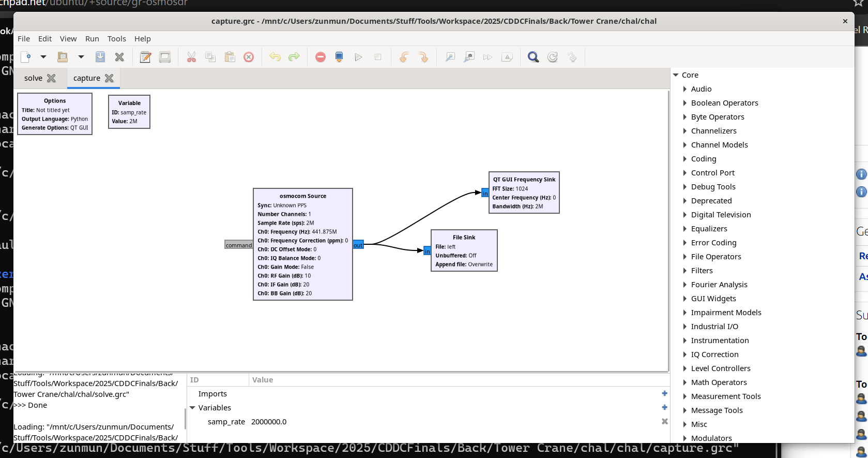
Task: Open the Run menu
Action: 92,39
